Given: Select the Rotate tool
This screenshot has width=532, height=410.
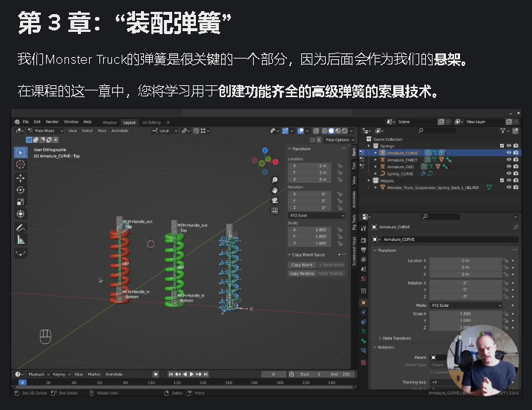Looking at the screenshot, I should click(x=20, y=190).
